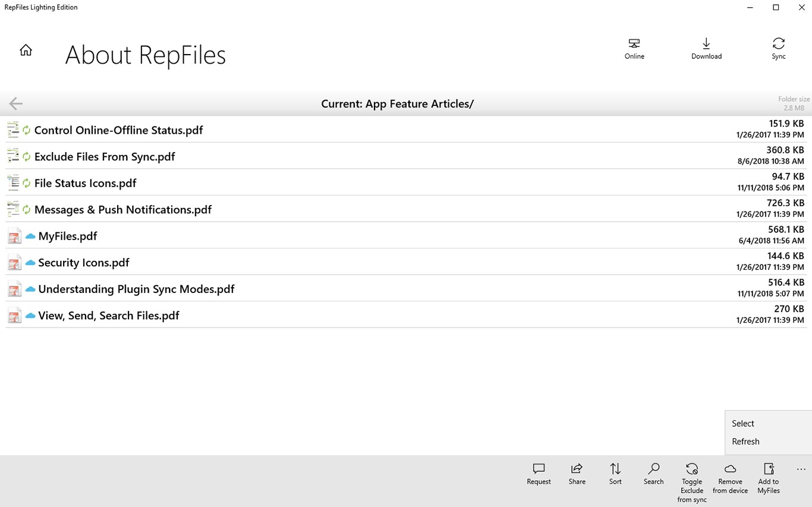Open File Status Icons.pdf
This screenshot has width=812, height=507.
coord(86,183)
